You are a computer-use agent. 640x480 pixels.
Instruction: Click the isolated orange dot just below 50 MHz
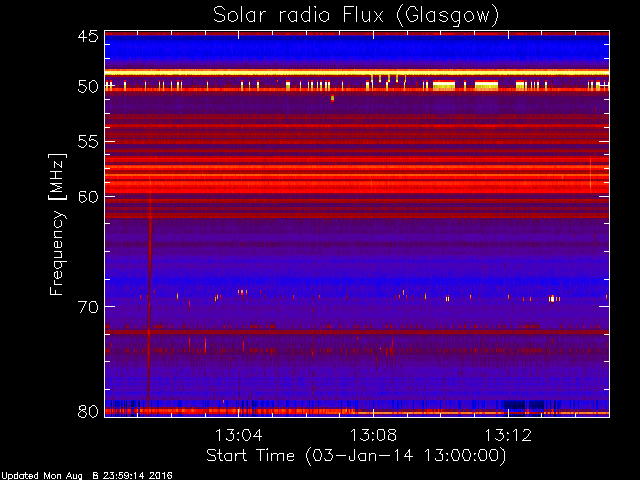(x=332, y=98)
